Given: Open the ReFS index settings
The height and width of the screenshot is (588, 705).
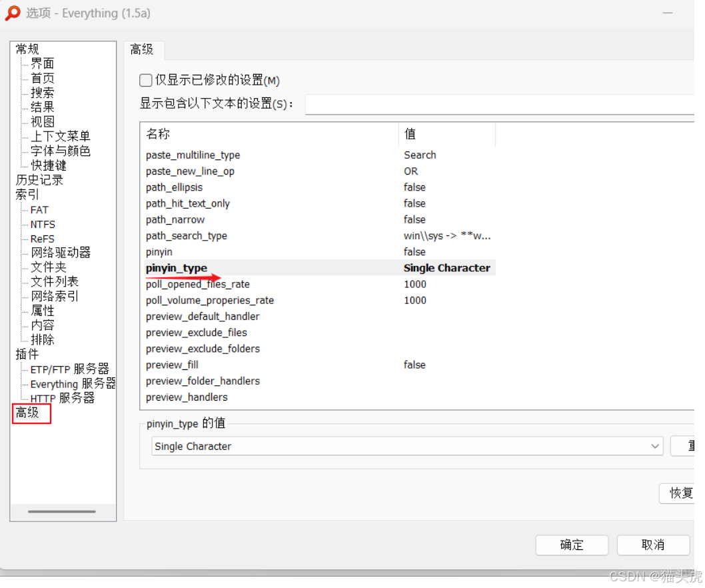Looking at the screenshot, I should tap(43, 239).
